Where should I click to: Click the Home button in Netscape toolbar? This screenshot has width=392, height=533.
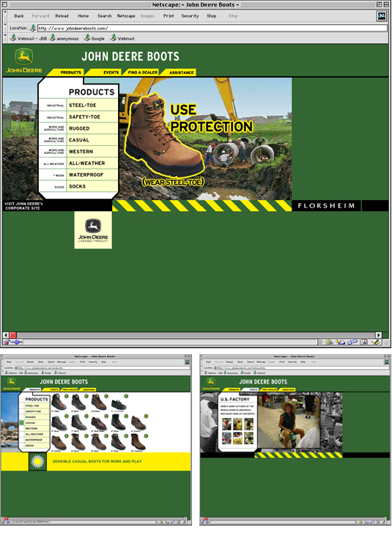(84, 16)
